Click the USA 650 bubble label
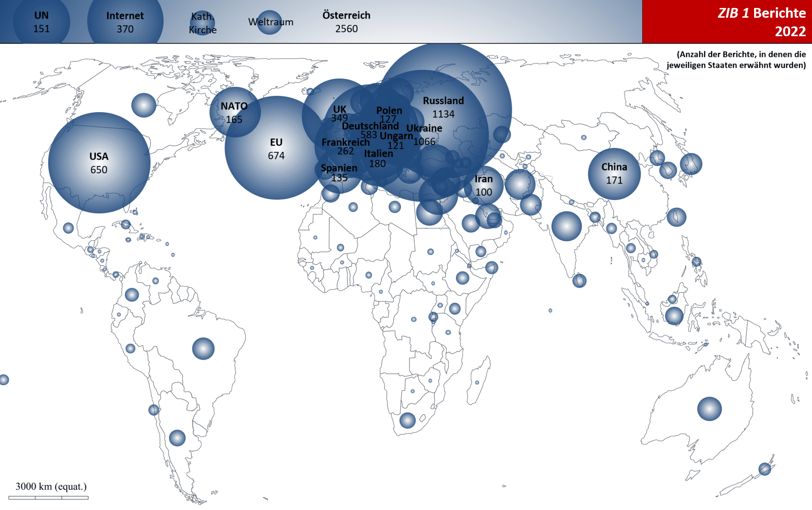The image size is (812, 510). click(99, 163)
